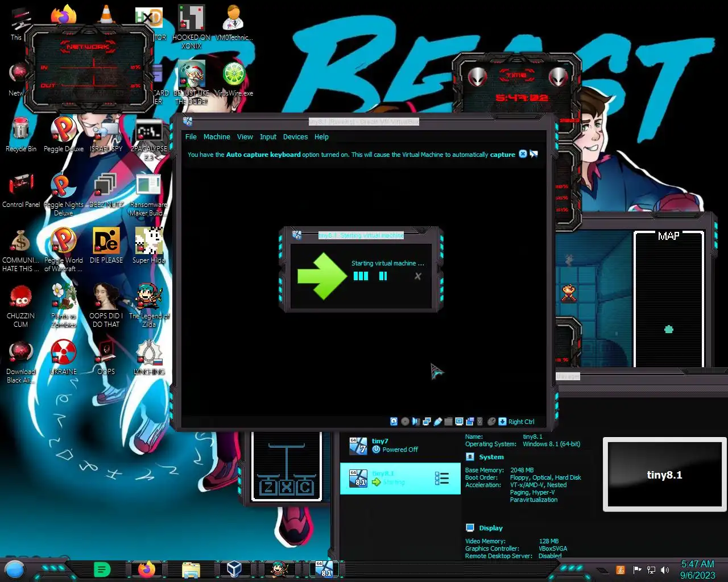Click the USB devices indicator in VM status bar
The width and height of the screenshot is (728, 582).
pos(437,421)
